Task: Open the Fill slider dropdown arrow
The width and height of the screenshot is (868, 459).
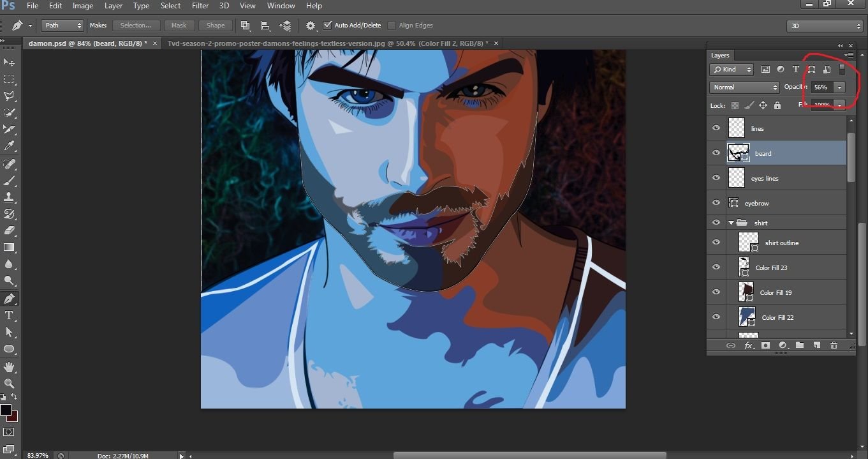Action: (x=839, y=105)
